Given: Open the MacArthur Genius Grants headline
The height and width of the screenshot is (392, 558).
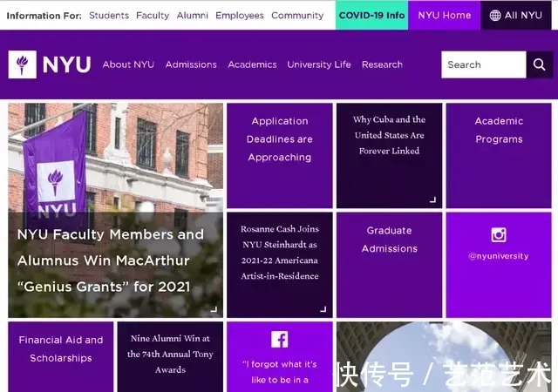Looking at the screenshot, I should coord(111,260).
